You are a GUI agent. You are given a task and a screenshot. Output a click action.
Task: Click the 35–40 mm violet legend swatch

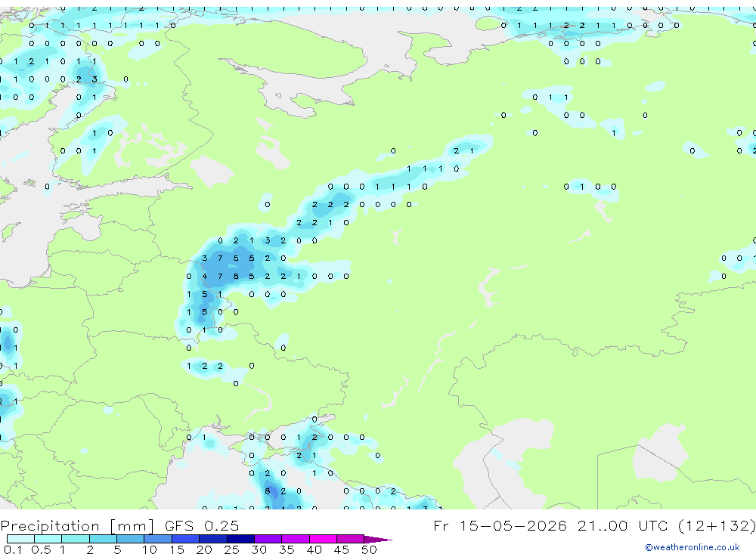pos(296,539)
